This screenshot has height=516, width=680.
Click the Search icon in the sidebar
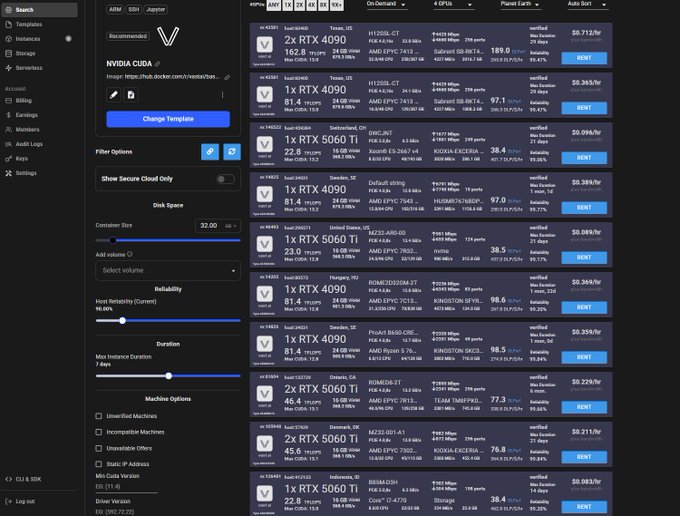click(x=8, y=10)
